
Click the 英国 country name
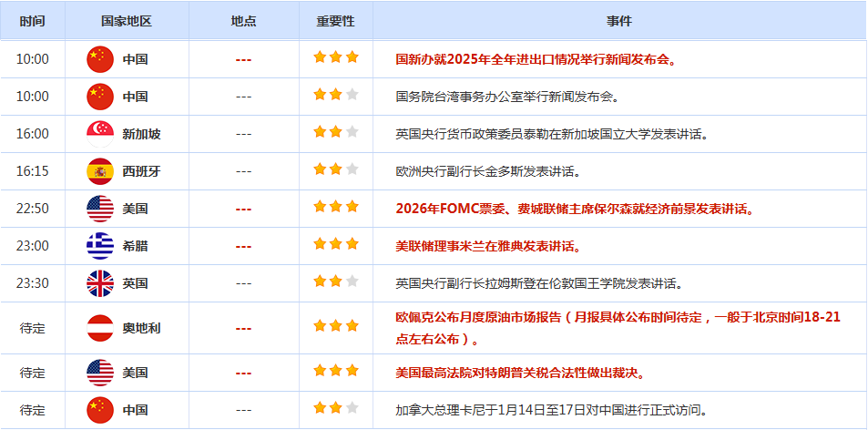tap(135, 283)
